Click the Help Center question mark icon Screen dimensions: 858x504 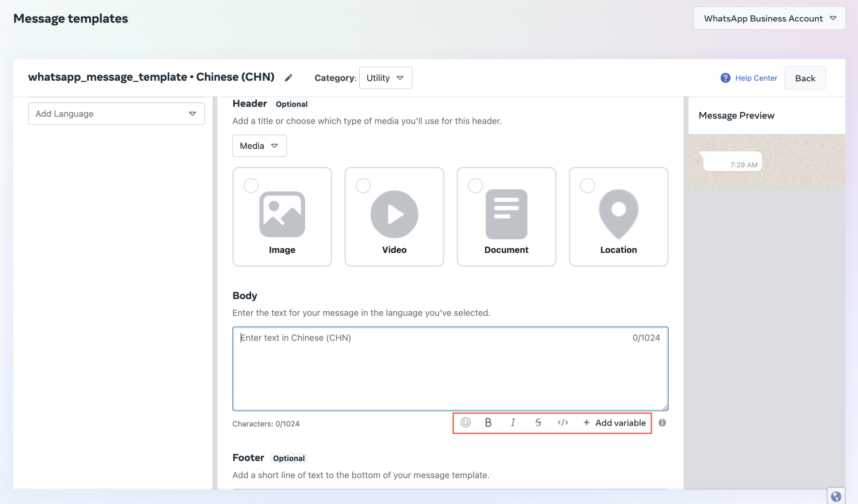pyautogui.click(x=725, y=78)
